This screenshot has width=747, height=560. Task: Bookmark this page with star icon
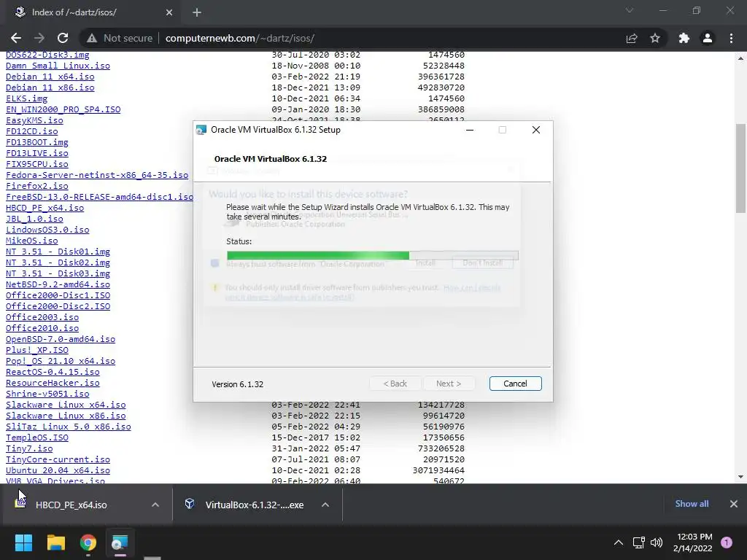pyautogui.click(x=655, y=38)
